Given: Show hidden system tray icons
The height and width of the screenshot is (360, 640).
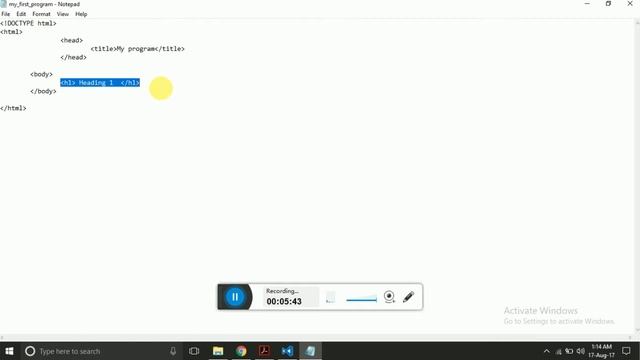Looking at the screenshot, I should click(x=547, y=351).
